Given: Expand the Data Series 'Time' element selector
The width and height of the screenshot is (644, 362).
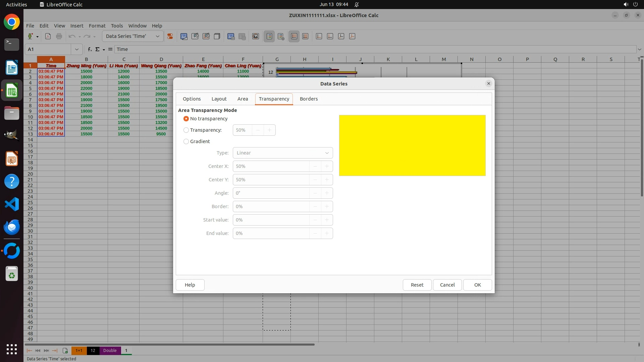Looking at the screenshot, I should pos(157,37).
